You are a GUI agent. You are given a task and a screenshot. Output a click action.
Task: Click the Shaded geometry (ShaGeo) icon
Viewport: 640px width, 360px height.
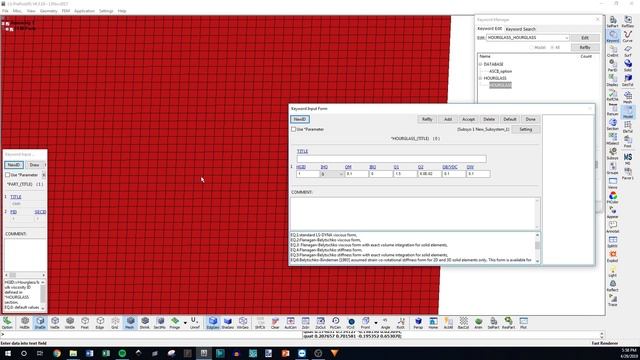[x=228, y=322]
